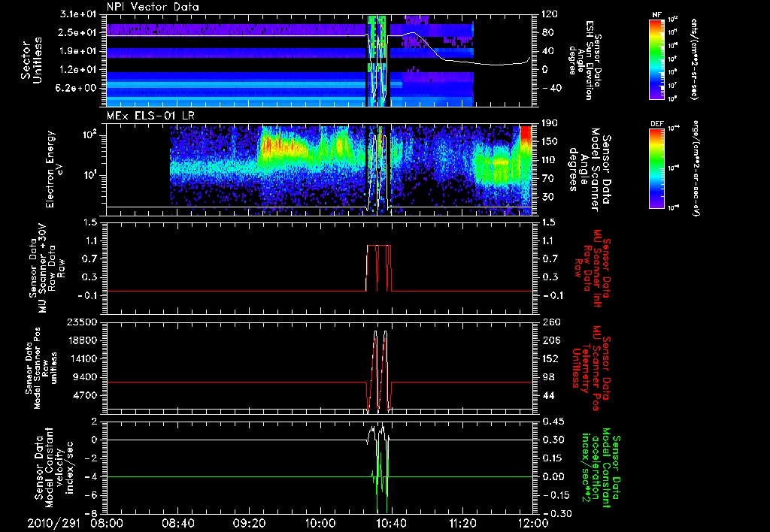
Task: Click the '1.9e+01' sector tick label
Action: [80, 51]
